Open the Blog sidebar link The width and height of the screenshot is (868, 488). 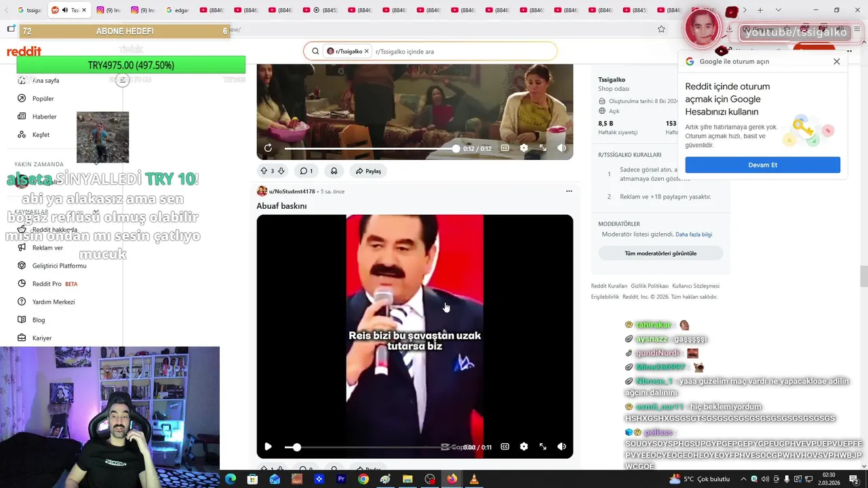(x=39, y=320)
